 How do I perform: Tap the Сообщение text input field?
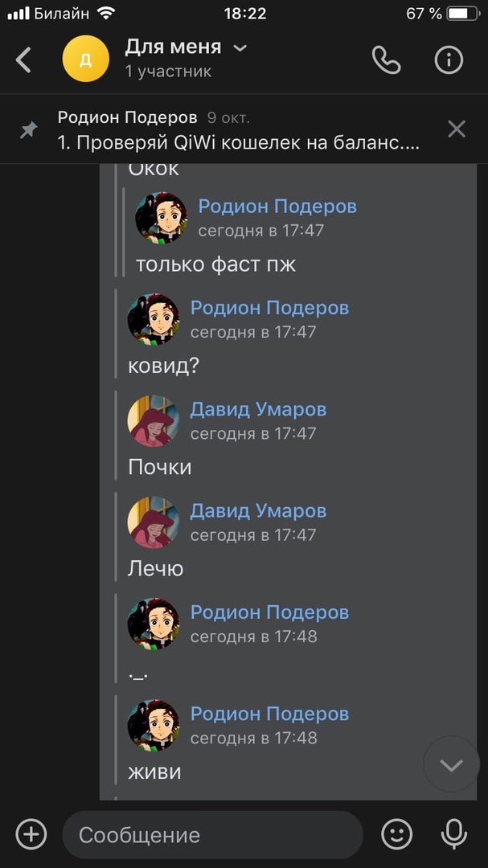(x=212, y=834)
